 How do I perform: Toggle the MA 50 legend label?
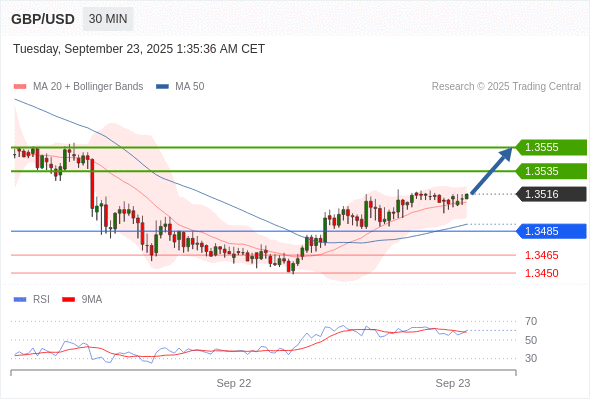(190, 87)
